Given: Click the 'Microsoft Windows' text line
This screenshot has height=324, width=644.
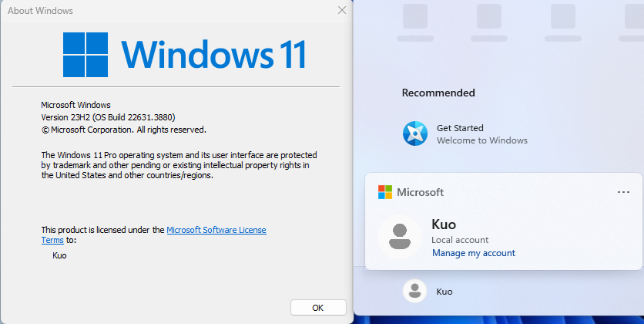Looking at the screenshot, I should pyautogui.click(x=76, y=105).
